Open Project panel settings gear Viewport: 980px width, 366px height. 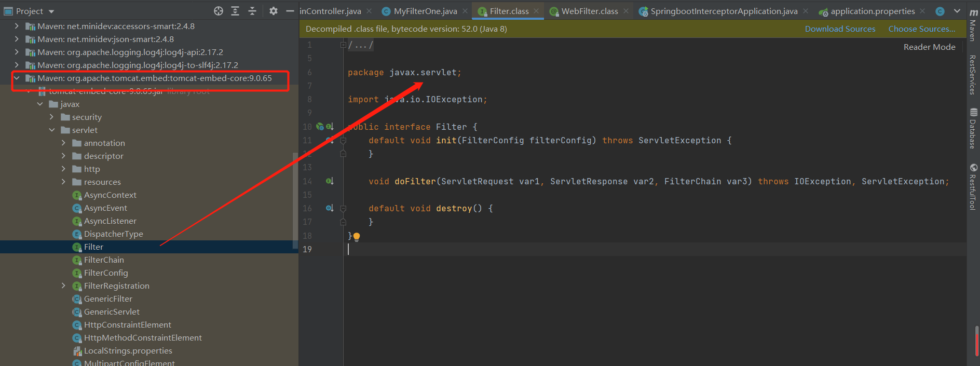[274, 11]
